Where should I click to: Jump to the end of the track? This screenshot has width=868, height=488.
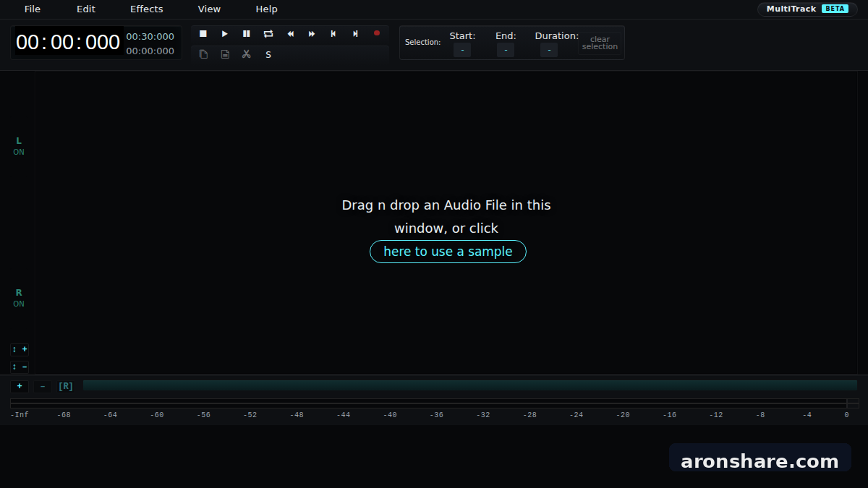click(x=355, y=34)
